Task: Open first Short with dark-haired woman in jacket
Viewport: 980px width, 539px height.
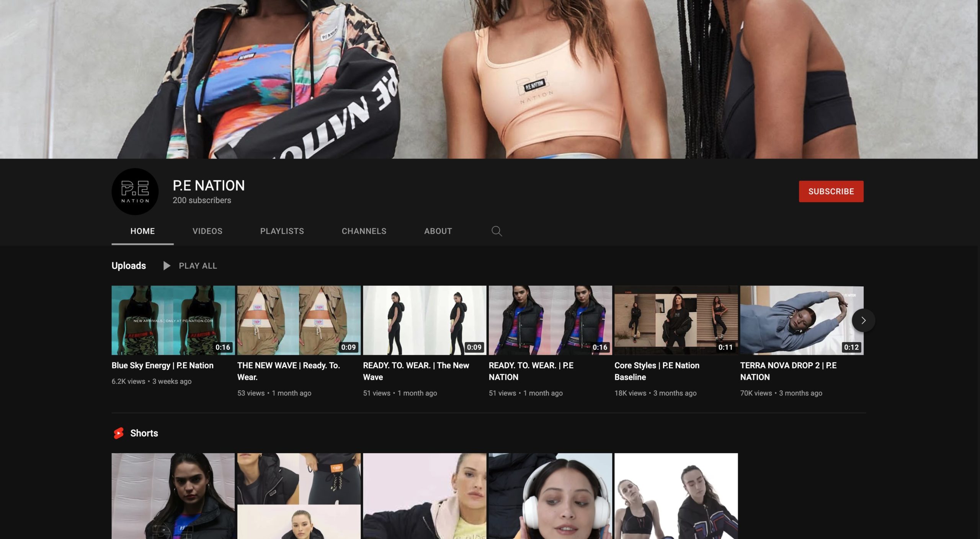Action: pyautogui.click(x=173, y=496)
